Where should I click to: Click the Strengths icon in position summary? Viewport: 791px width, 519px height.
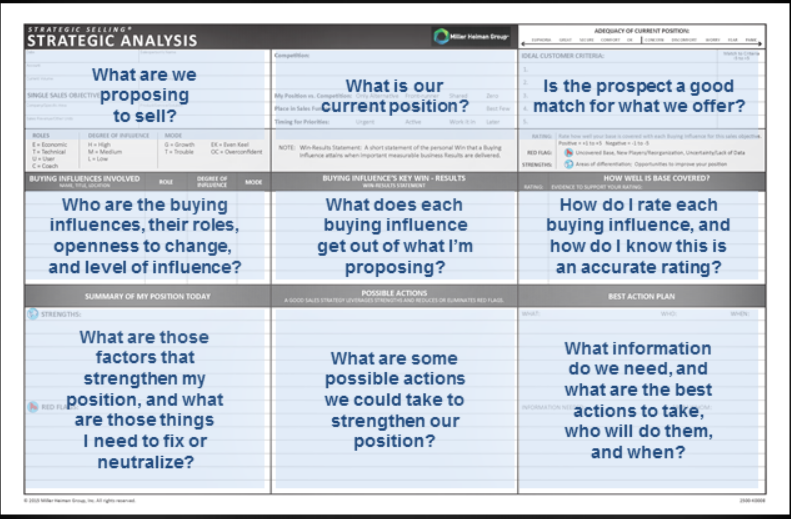[34, 314]
